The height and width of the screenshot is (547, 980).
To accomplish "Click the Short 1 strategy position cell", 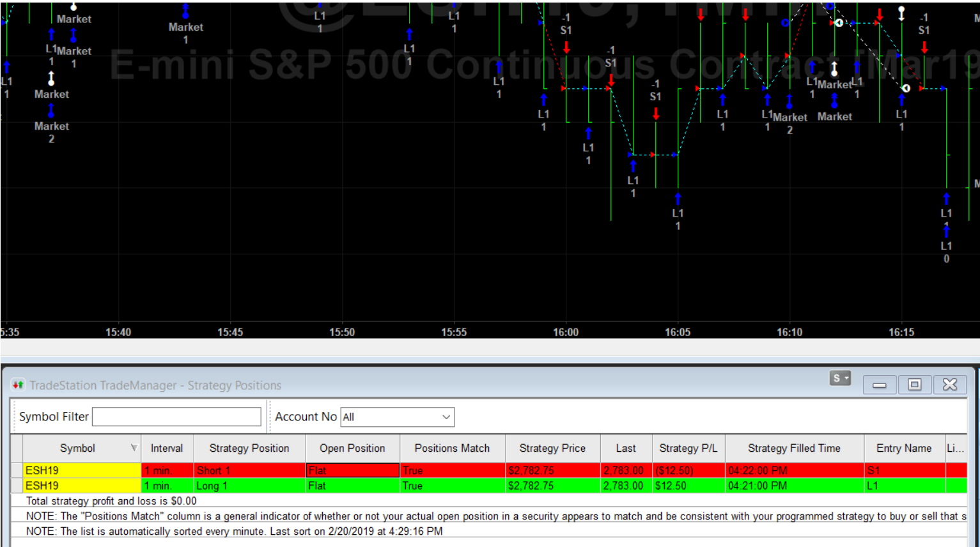I will [x=249, y=470].
